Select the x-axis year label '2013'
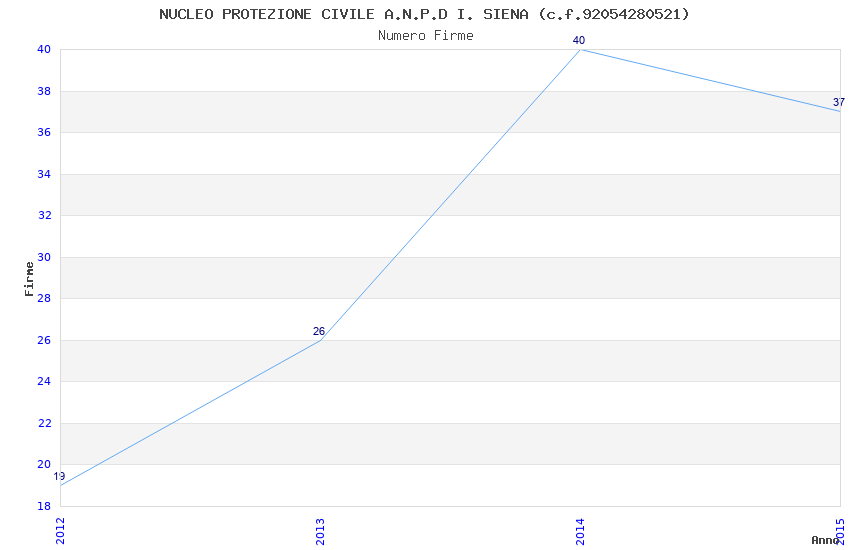 point(320,532)
